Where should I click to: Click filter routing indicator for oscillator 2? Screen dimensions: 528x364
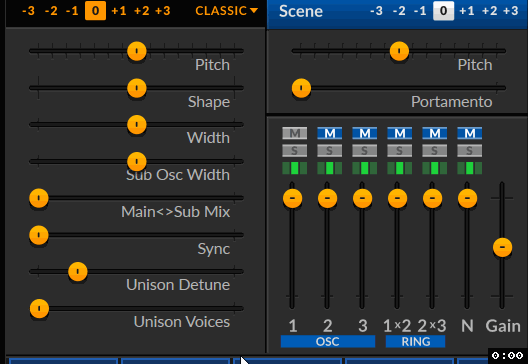[x=330, y=168]
